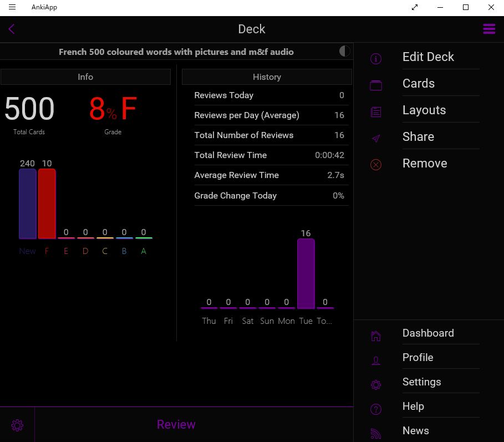Click the Share paper-plane icon
Image resolution: width=504 pixels, height=442 pixels.
click(376, 139)
